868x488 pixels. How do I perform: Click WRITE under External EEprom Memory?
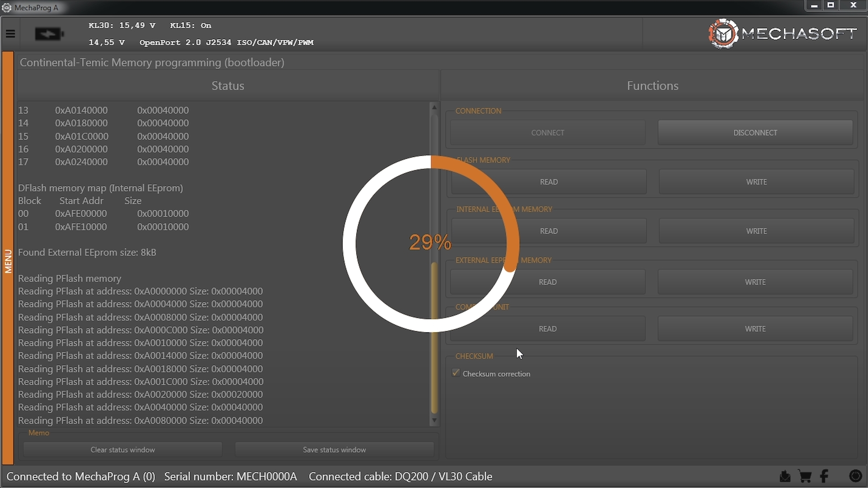tap(755, 282)
